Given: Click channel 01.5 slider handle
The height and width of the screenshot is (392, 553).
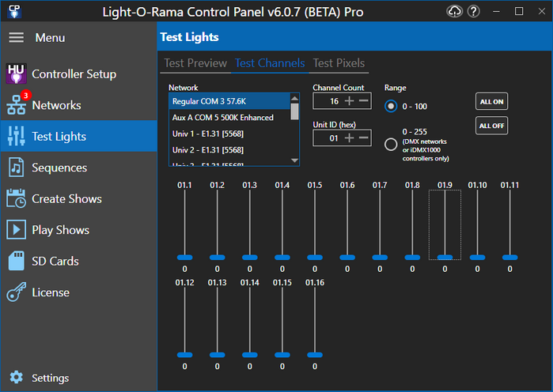Looking at the screenshot, I should [x=315, y=258].
